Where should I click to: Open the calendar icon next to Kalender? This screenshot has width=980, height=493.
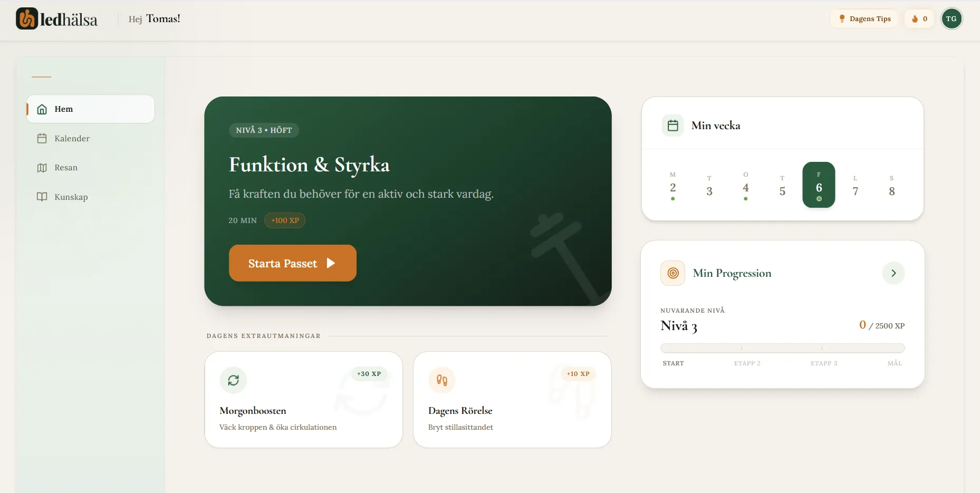point(42,138)
